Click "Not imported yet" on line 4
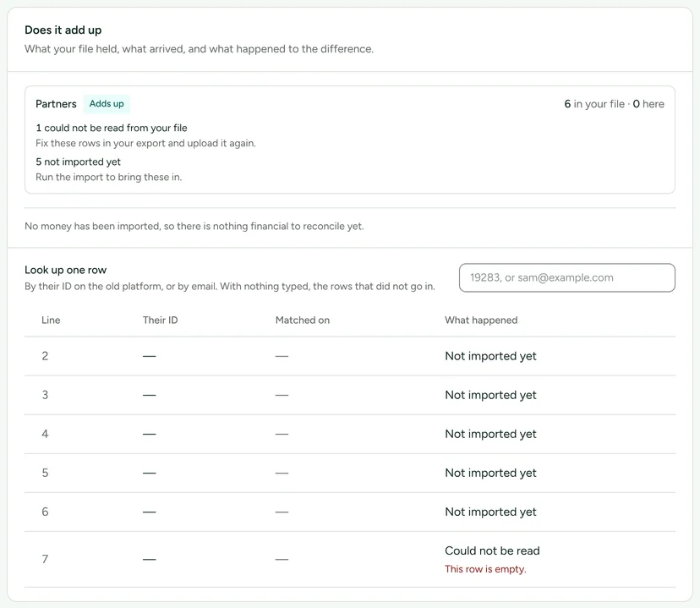This screenshot has width=700, height=608. (x=490, y=434)
